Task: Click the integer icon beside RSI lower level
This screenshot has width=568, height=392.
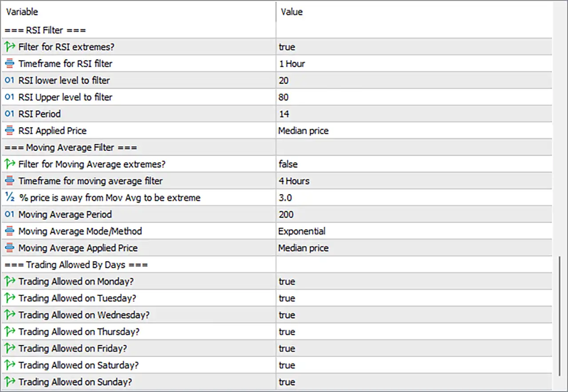Action: [9, 80]
